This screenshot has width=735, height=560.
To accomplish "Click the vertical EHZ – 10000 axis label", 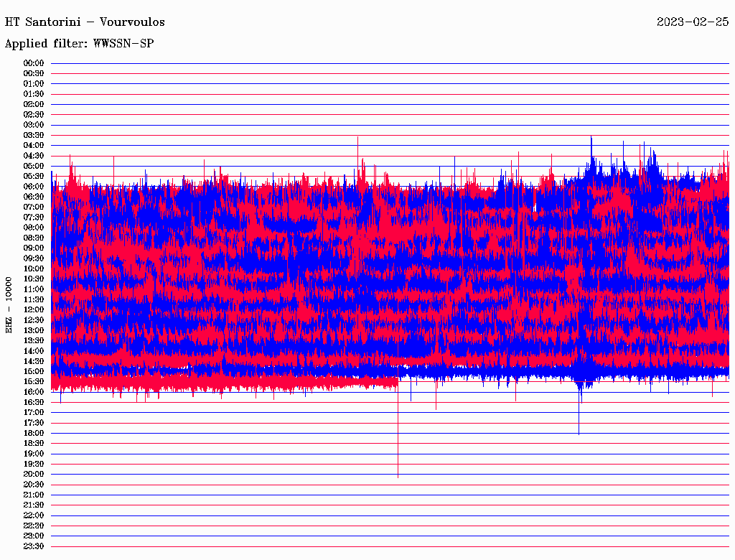I will point(9,304).
